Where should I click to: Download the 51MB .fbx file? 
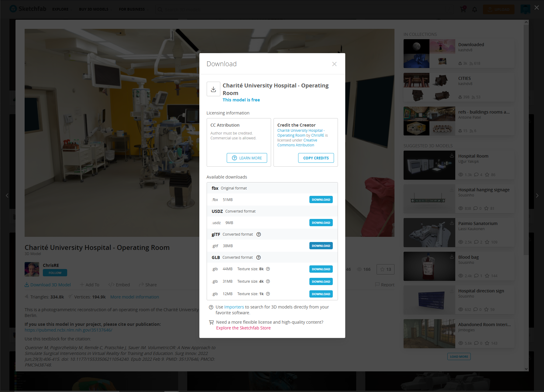321,199
